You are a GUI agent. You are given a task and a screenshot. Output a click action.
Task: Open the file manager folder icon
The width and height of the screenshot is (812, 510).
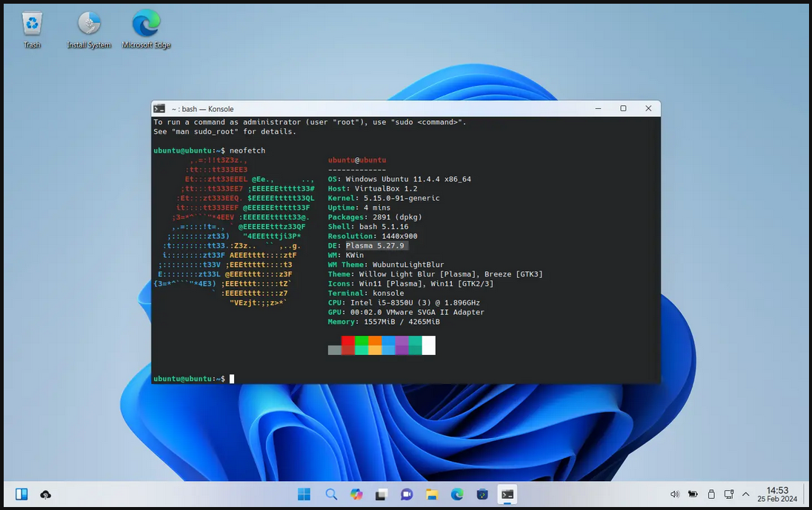[432, 494]
